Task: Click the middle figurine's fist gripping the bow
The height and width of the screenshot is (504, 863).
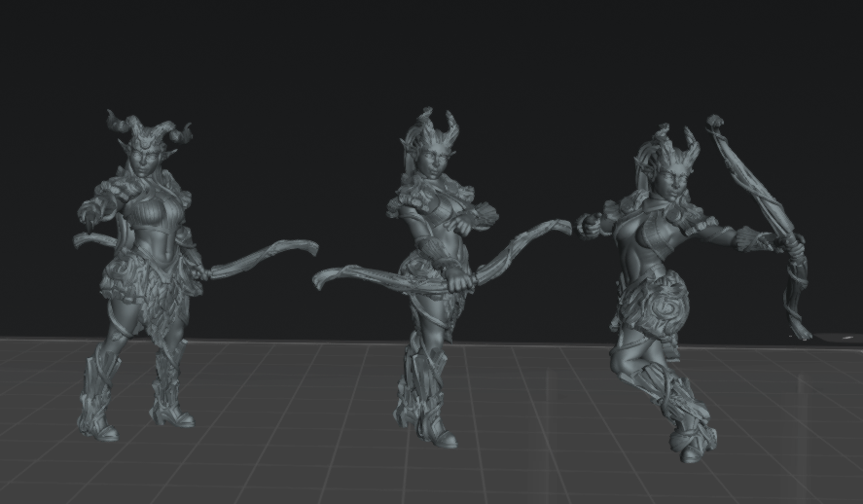Action: (x=460, y=282)
